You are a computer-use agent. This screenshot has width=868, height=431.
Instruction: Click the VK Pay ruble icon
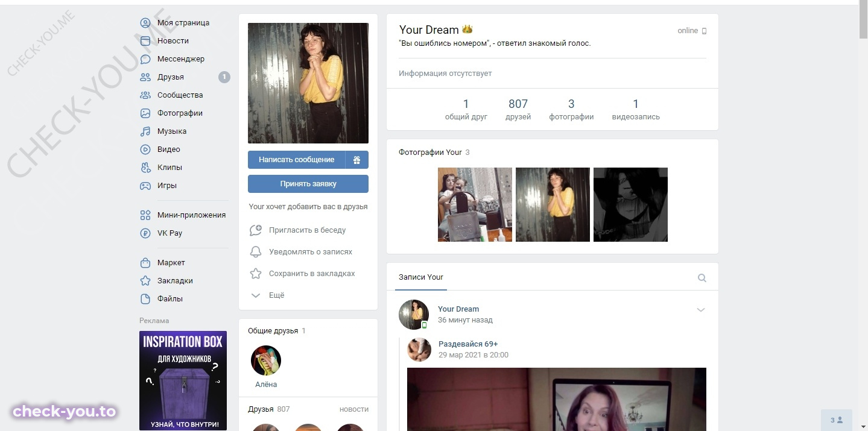(x=145, y=233)
